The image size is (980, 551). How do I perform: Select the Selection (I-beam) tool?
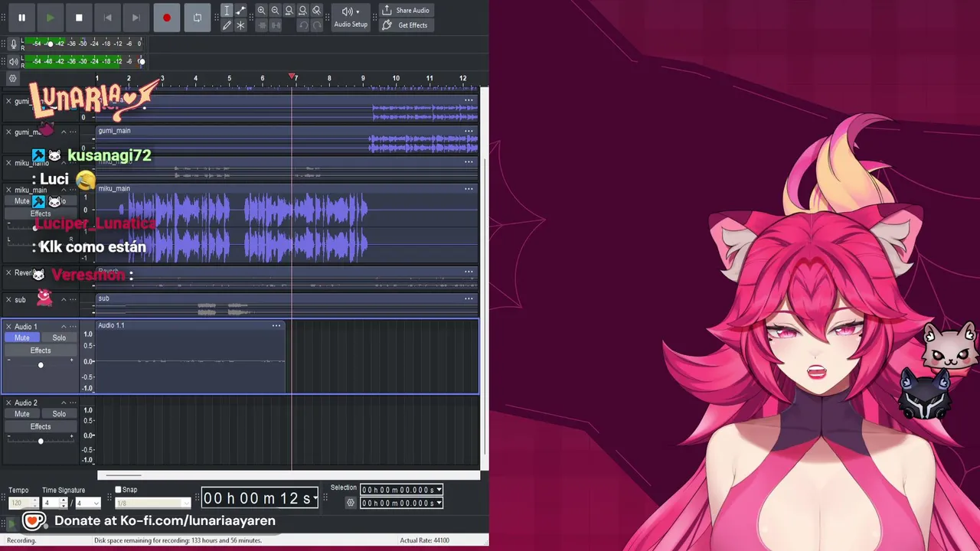click(x=227, y=11)
